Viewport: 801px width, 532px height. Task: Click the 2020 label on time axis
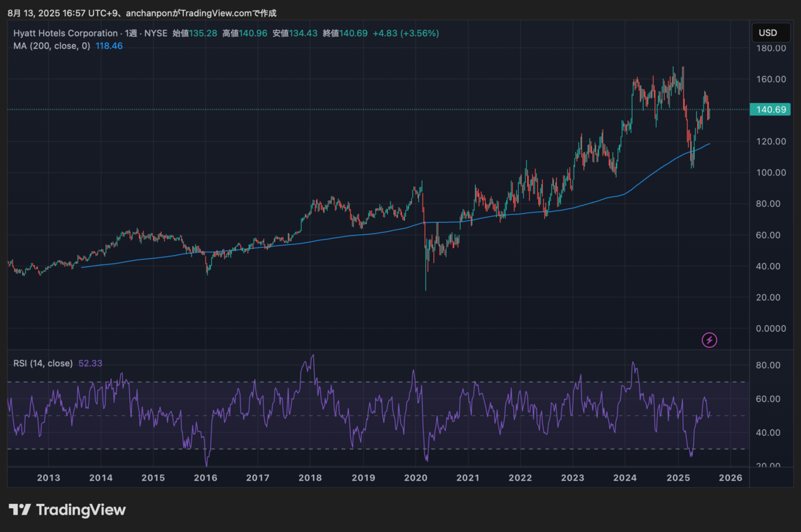[x=416, y=478]
